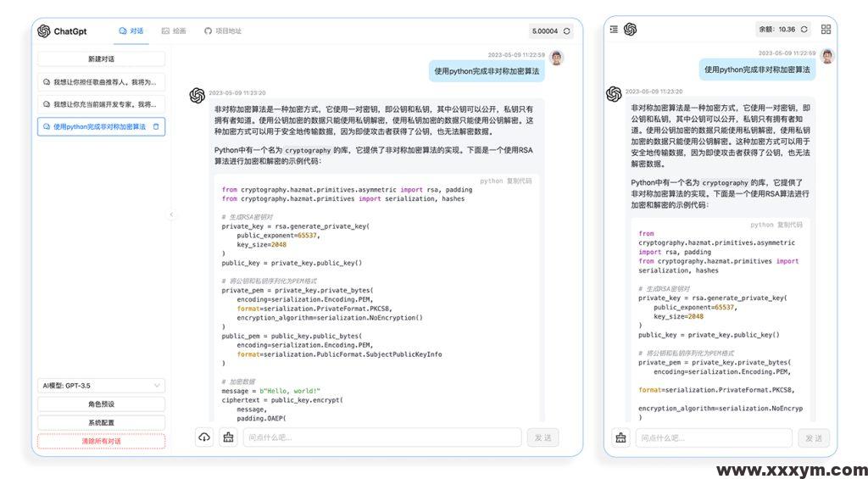Click the 新建对话 button

(101, 59)
